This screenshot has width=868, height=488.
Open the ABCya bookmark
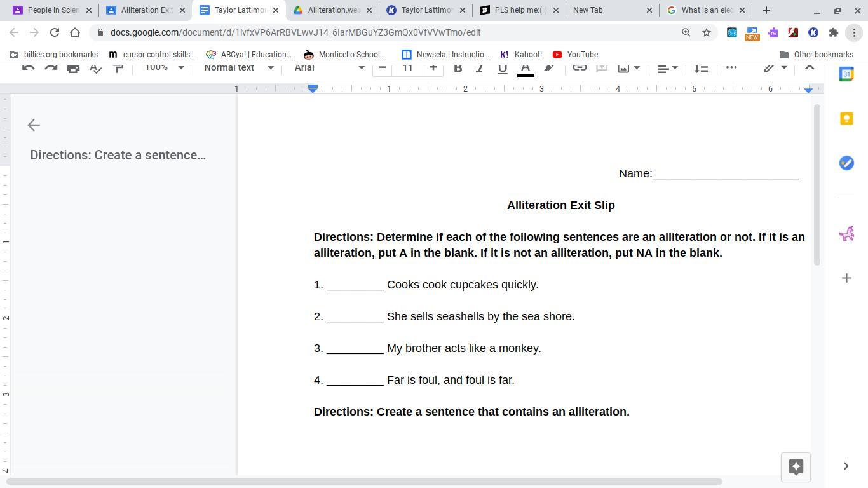pyautogui.click(x=249, y=55)
